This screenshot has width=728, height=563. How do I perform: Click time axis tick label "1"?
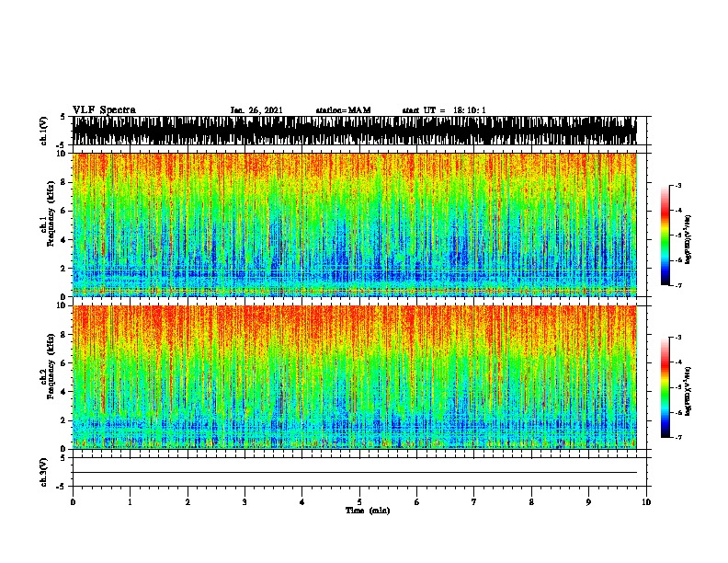(131, 502)
